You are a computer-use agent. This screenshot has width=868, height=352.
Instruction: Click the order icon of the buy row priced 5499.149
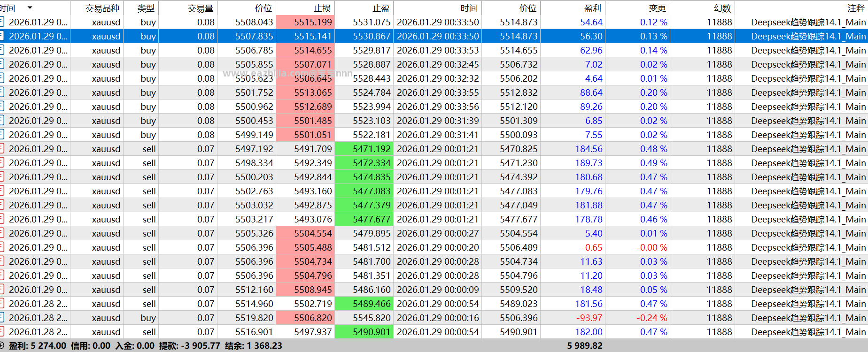tap(1, 134)
